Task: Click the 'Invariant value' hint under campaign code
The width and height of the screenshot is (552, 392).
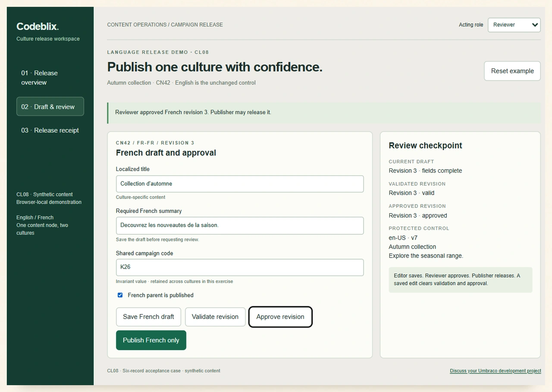Action: [x=174, y=282]
